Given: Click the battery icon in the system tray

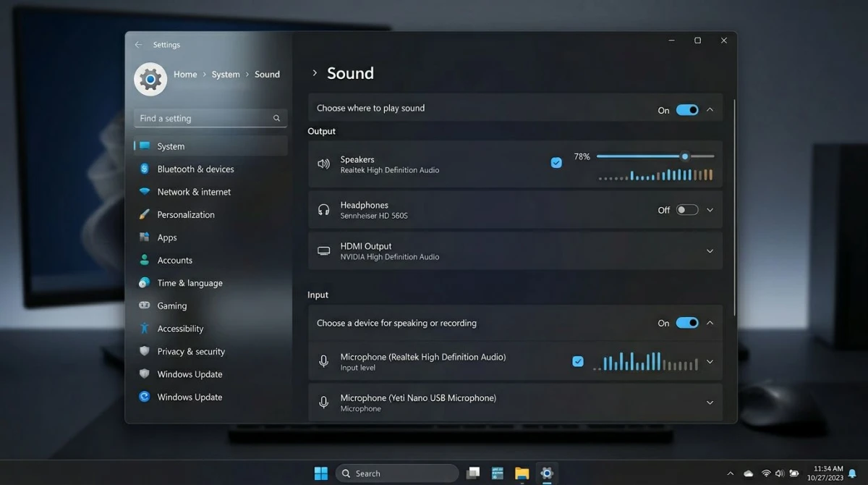Looking at the screenshot, I should point(794,473).
